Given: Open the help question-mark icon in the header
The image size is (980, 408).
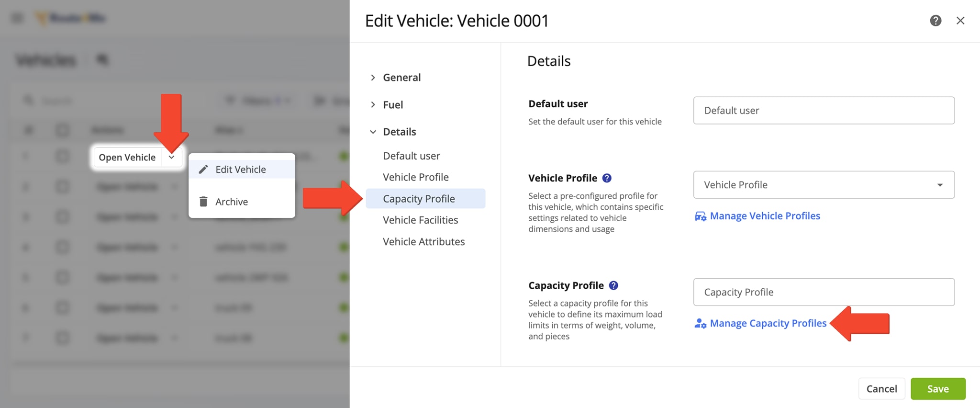Looking at the screenshot, I should (x=935, y=21).
